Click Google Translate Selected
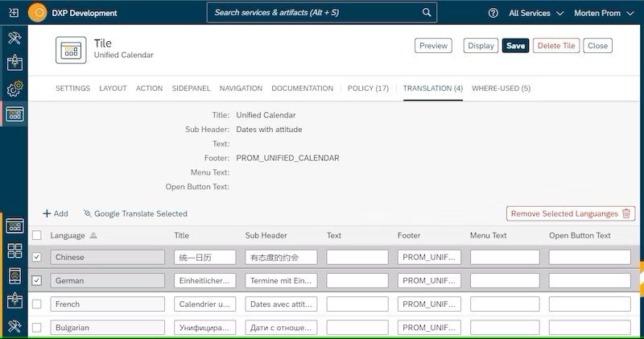This screenshot has height=339, width=644. 134,213
